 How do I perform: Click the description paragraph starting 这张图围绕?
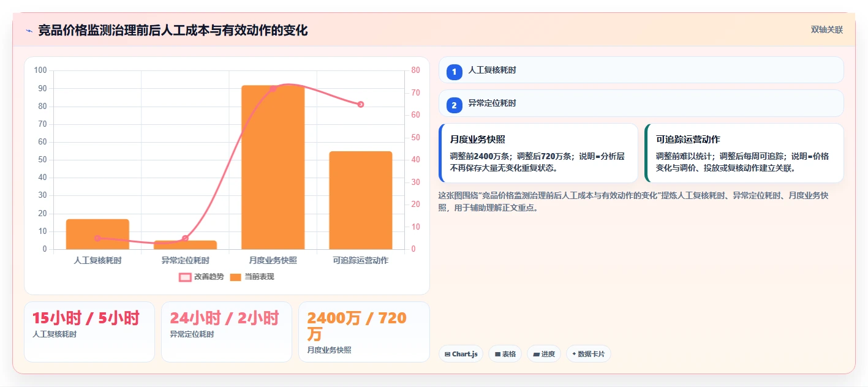[x=633, y=201]
